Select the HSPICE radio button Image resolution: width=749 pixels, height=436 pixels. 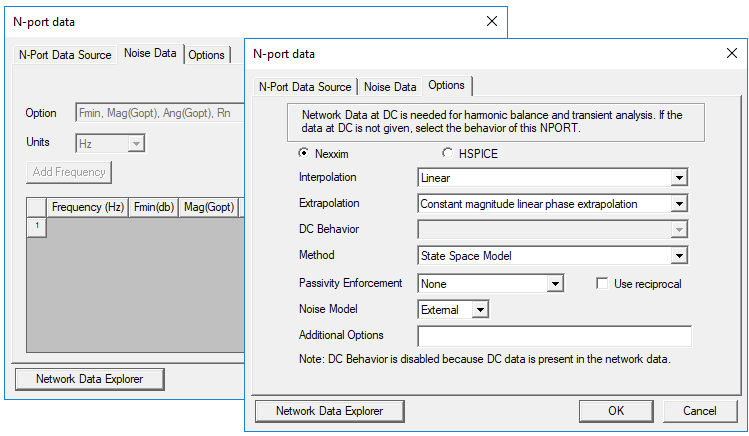[x=448, y=153]
